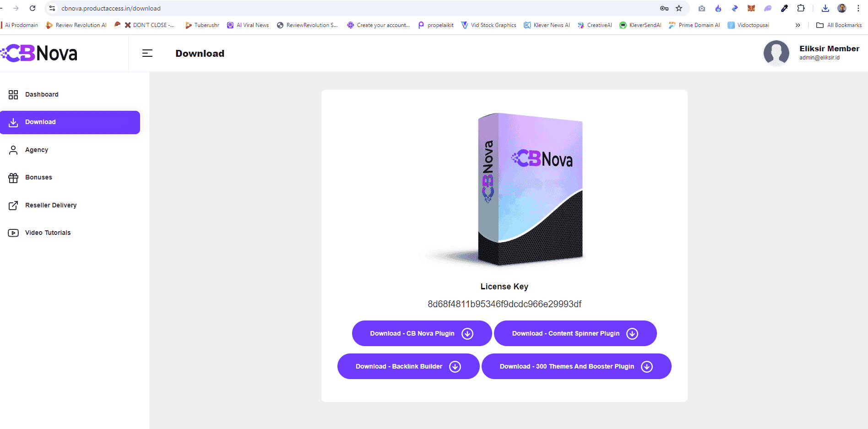Open the Prime Domain AI bookmark
Image resolution: width=868 pixels, height=429 pixels.
tap(694, 25)
